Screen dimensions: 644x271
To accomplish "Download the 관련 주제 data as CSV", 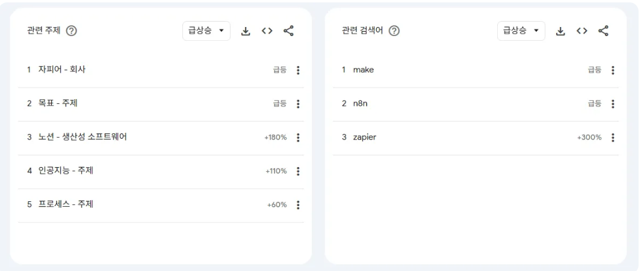I will pos(246,31).
